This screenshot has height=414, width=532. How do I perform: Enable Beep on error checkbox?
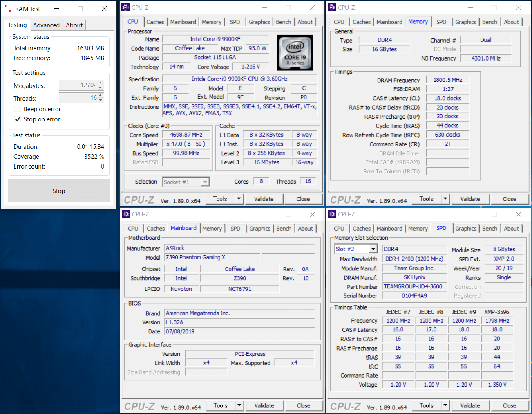18,109
